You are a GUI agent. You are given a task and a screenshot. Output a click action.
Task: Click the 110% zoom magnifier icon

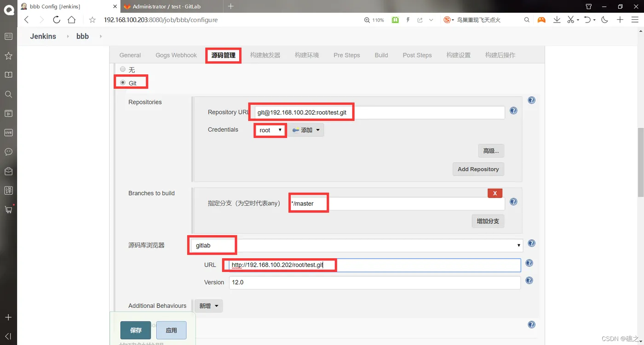tap(367, 20)
